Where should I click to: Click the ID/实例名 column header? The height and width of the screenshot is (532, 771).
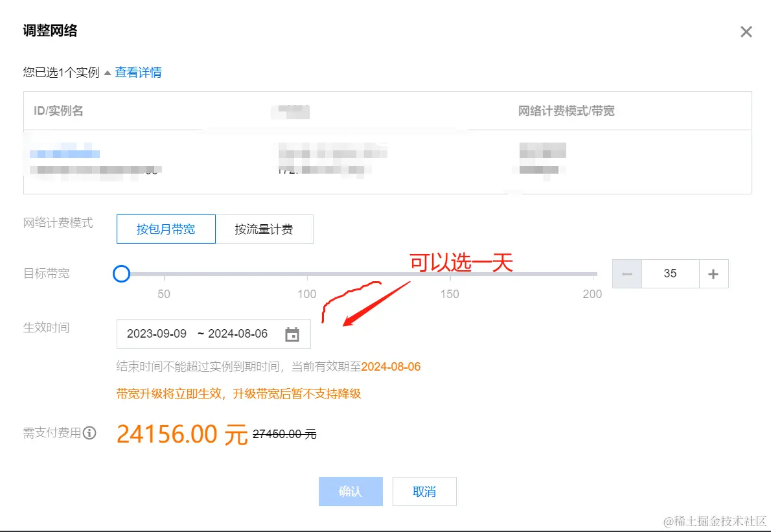tap(58, 111)
